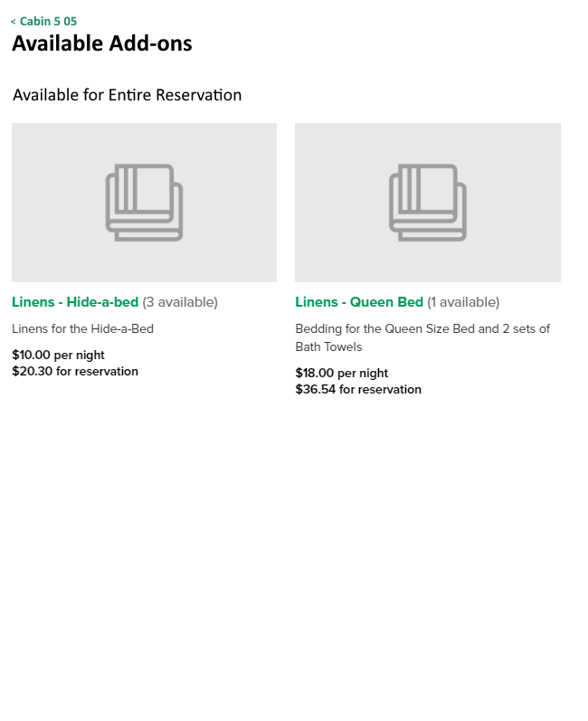Select the Hide-a-bed gray image placeholder
Image resolution: width=588 pixels, height=721 pixels.
(54, 154)
